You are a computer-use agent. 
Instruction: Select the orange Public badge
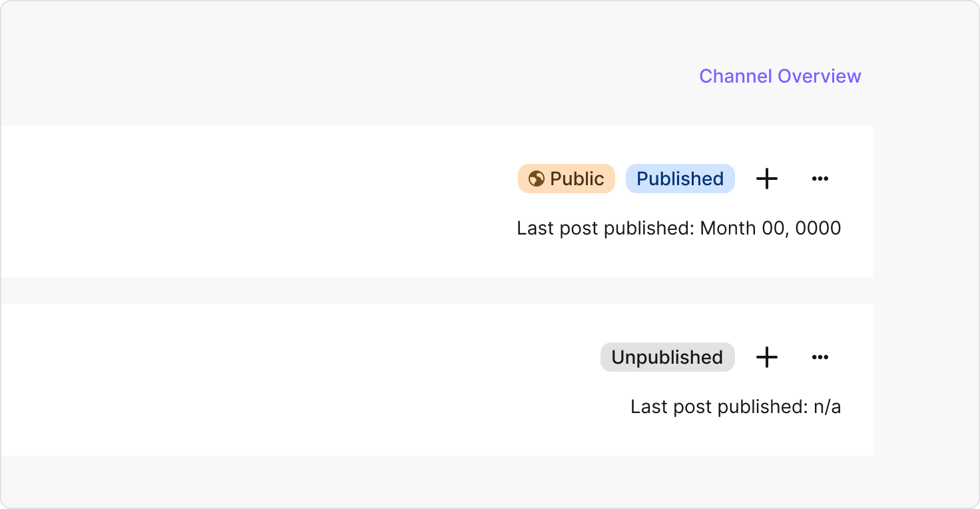pos(567,179)
